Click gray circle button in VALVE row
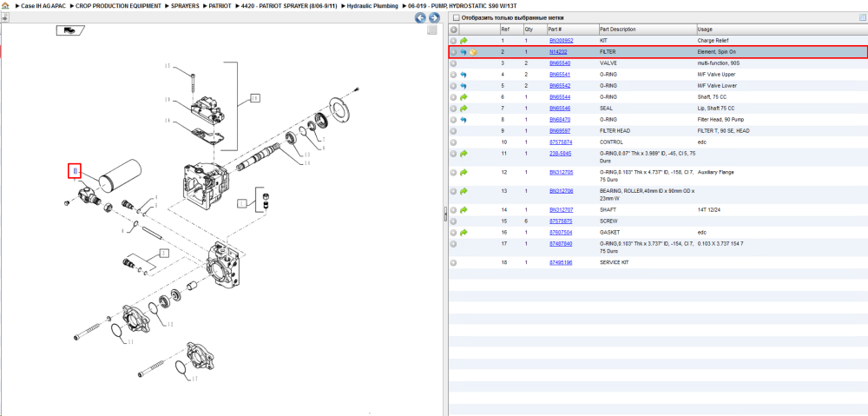The height and width of the screenshot is (416, 868). coord(453,63)
